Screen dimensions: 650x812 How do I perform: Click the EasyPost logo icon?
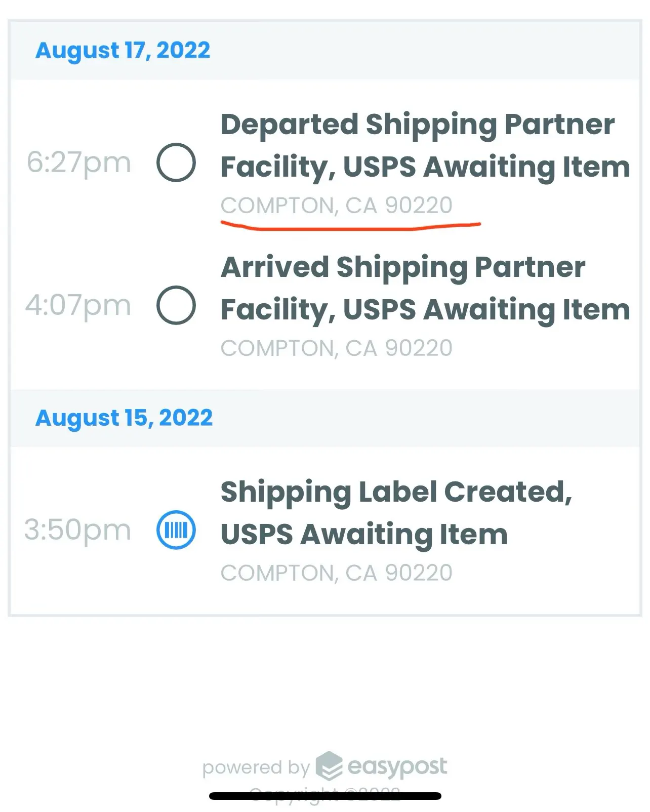pyautogui.click(x=329, y=765)
